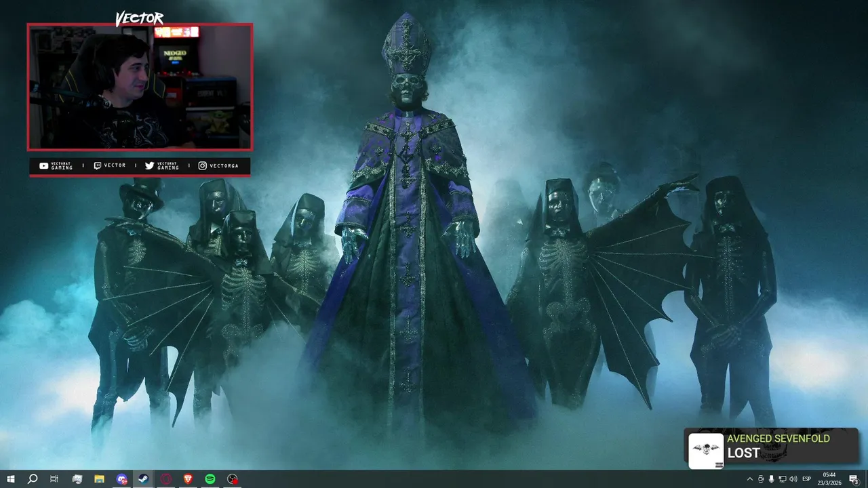Open Brave browser from the taskbar
The image size is (868, 488).
188,479
